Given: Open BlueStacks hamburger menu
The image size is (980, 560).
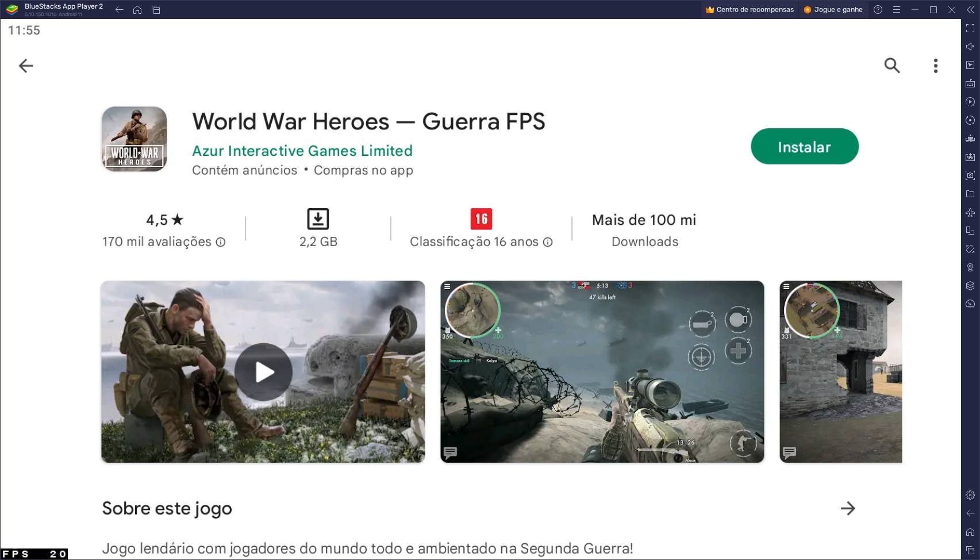Looking at the screenshot, I should pyautogui.click(x=896, y=9).
